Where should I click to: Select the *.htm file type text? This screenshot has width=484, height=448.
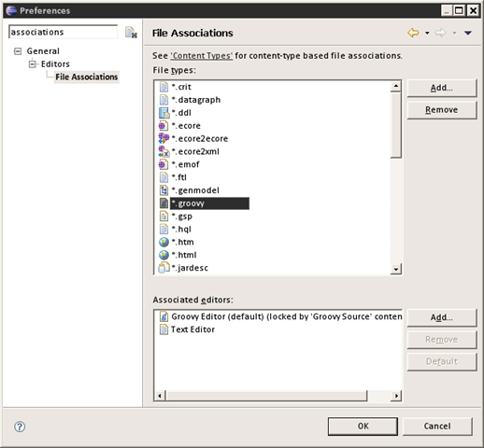pos(182,242)
